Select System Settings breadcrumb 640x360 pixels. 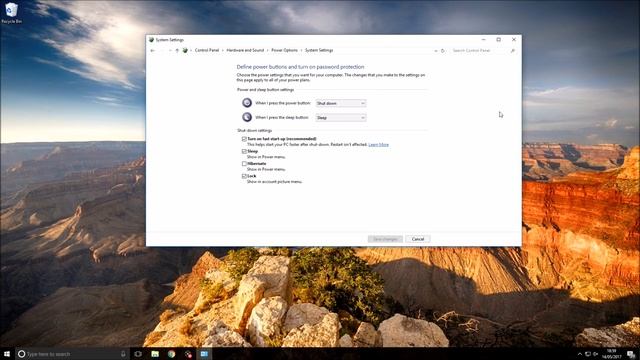[319, 50]
